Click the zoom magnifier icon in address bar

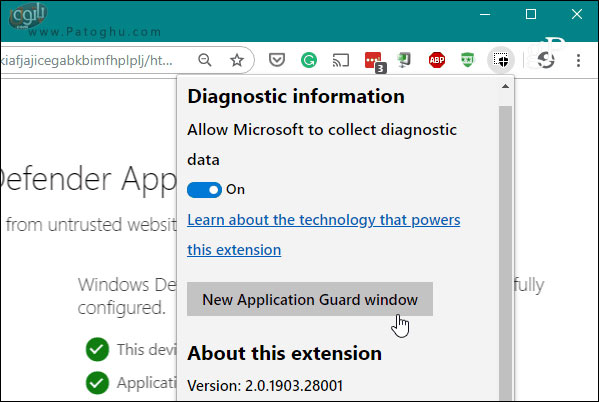[205, 60]
